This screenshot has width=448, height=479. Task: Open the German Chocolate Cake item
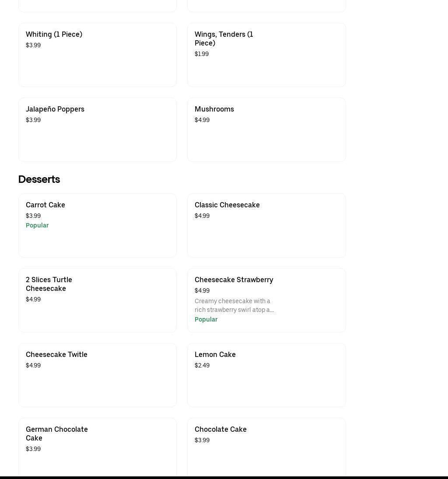coord(98,447)
